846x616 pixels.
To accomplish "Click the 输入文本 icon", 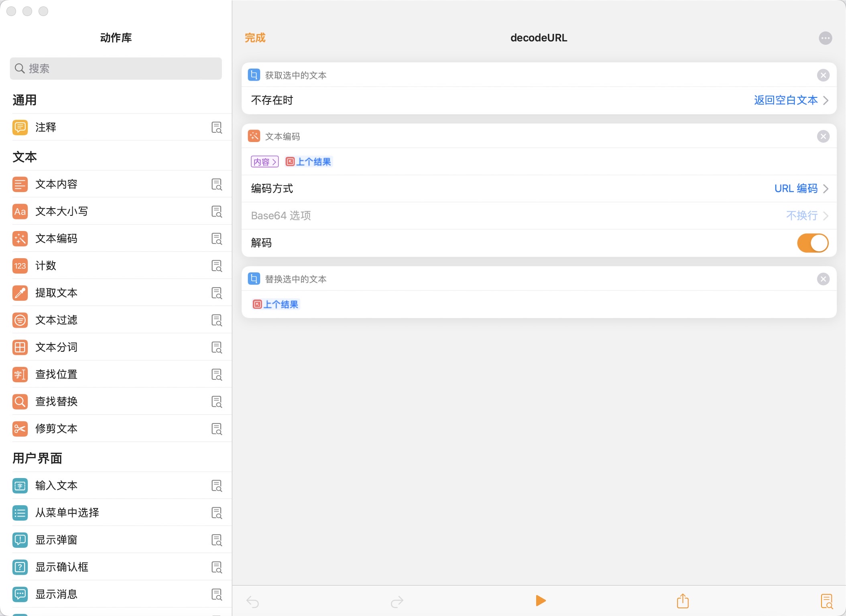I will click(x=20, y=486).
